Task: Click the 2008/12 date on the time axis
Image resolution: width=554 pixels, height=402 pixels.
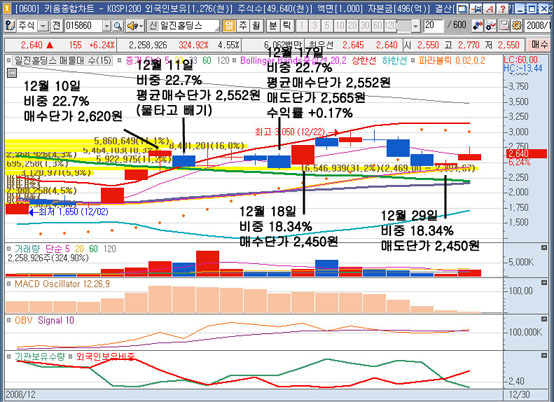Action: tap(21, 395)
